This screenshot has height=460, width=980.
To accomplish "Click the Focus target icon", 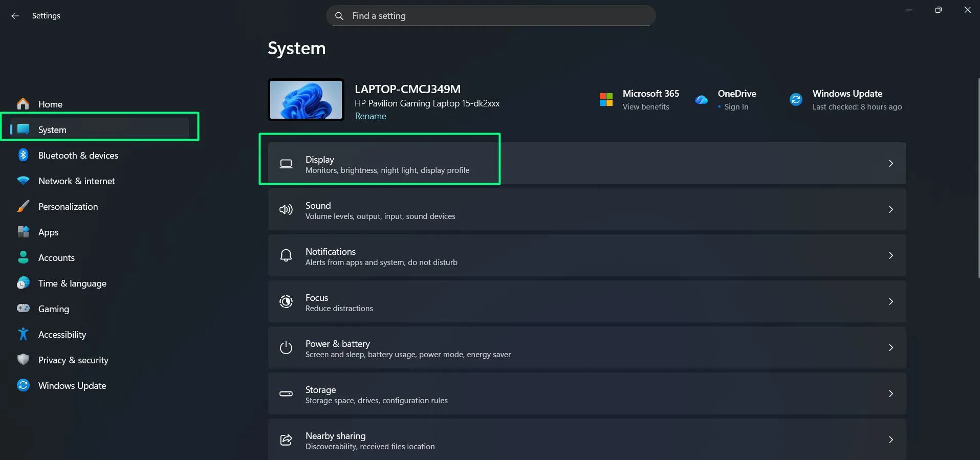I will [286, 302].
